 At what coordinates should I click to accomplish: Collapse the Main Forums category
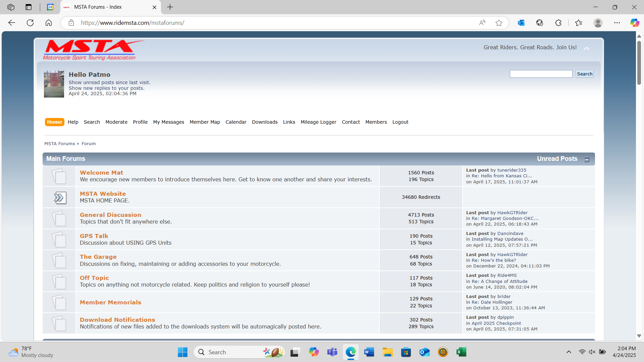click(587, 160)
